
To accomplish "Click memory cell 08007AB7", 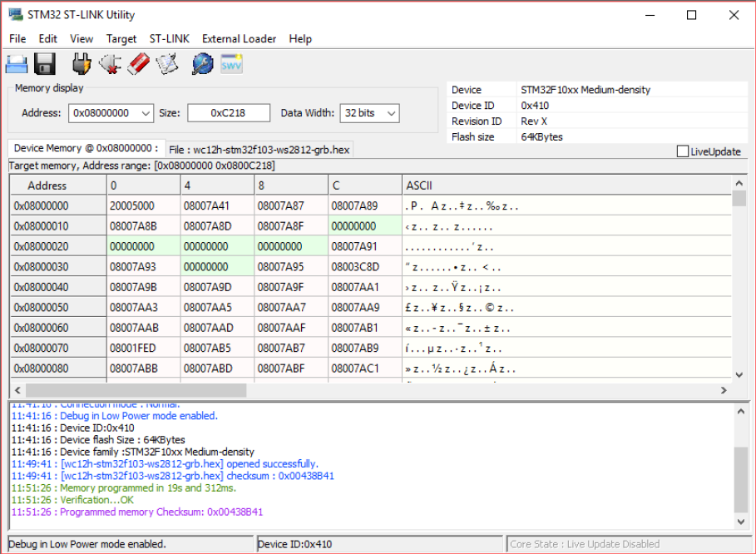I will click(291, 348).
